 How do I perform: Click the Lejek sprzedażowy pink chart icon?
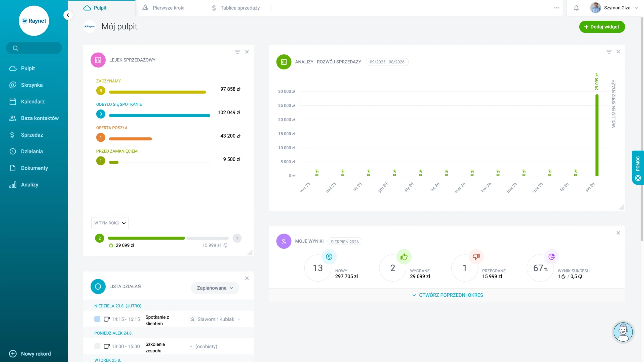tap(98, 60)
